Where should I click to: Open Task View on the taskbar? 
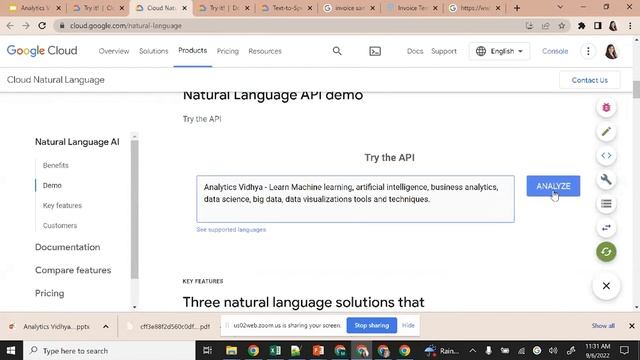click(207, 351)
